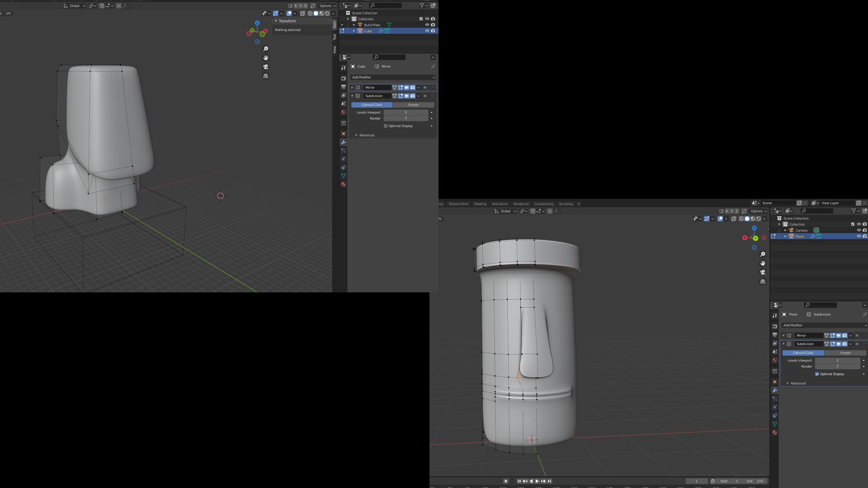Click red X axis on Cube window gizmo

265,31
